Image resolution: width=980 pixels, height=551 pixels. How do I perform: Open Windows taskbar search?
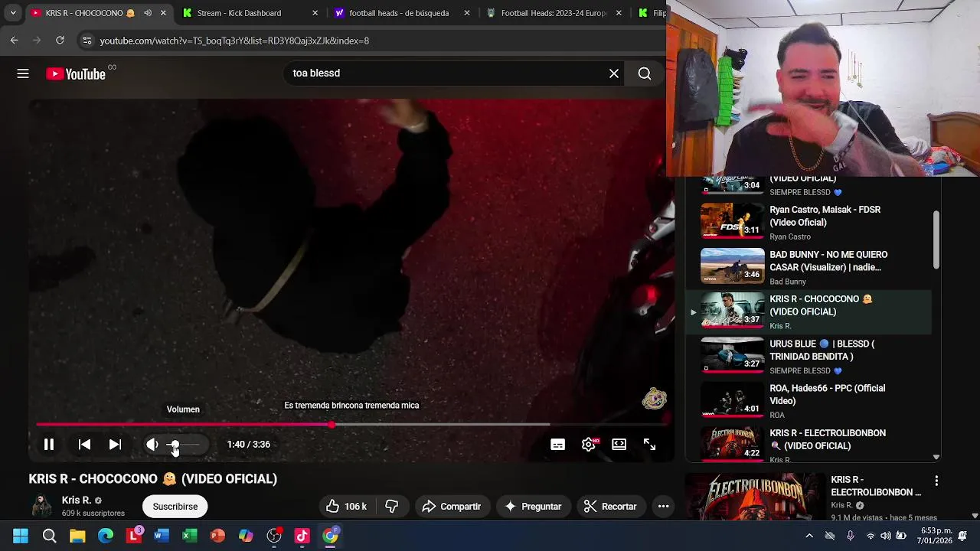49,536
